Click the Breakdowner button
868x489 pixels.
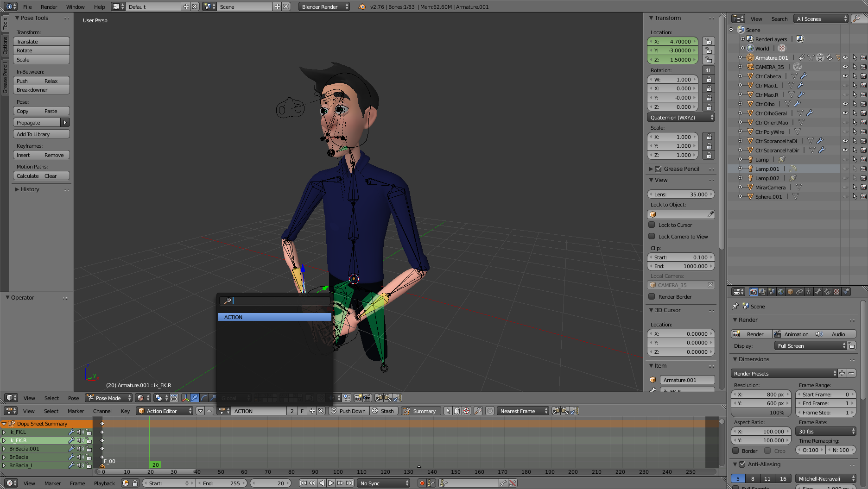point(41,90)
